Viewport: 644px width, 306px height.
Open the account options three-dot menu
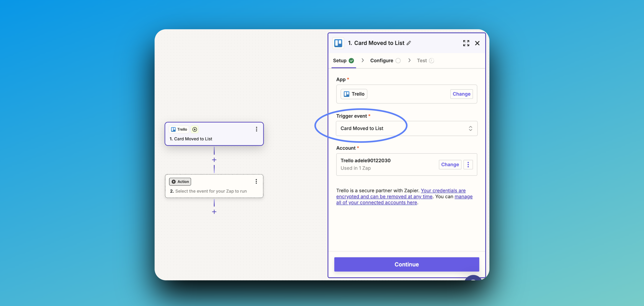468,165
